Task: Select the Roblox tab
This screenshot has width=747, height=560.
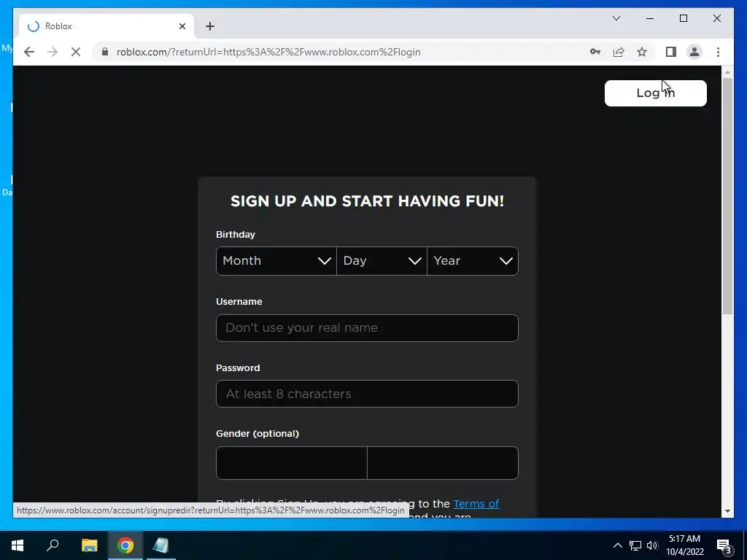Action: click(107, 26)
